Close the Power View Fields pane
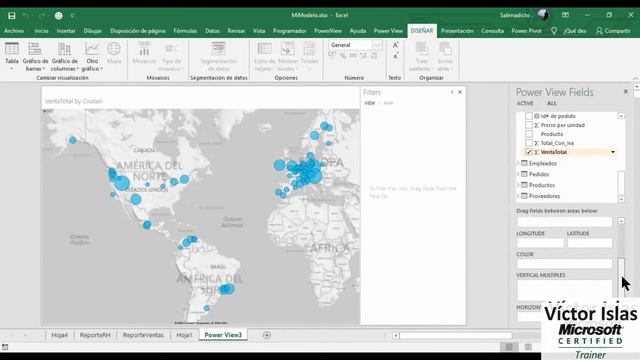The image size is (640, 360). [x=626, y=91]
